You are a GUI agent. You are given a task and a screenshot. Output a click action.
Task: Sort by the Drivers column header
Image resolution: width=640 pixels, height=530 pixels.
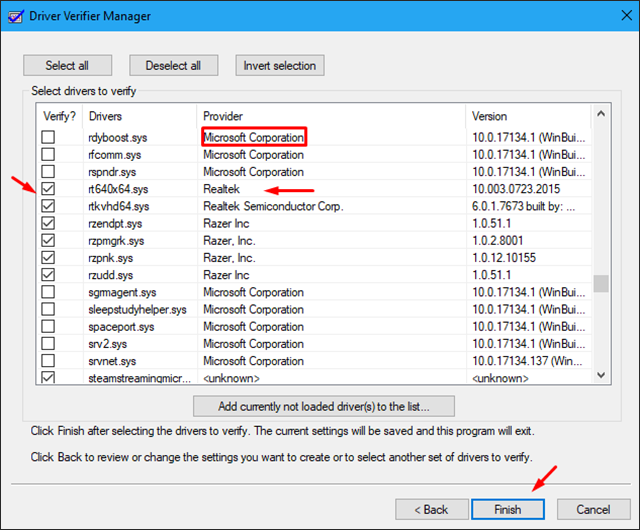point(140,116)
